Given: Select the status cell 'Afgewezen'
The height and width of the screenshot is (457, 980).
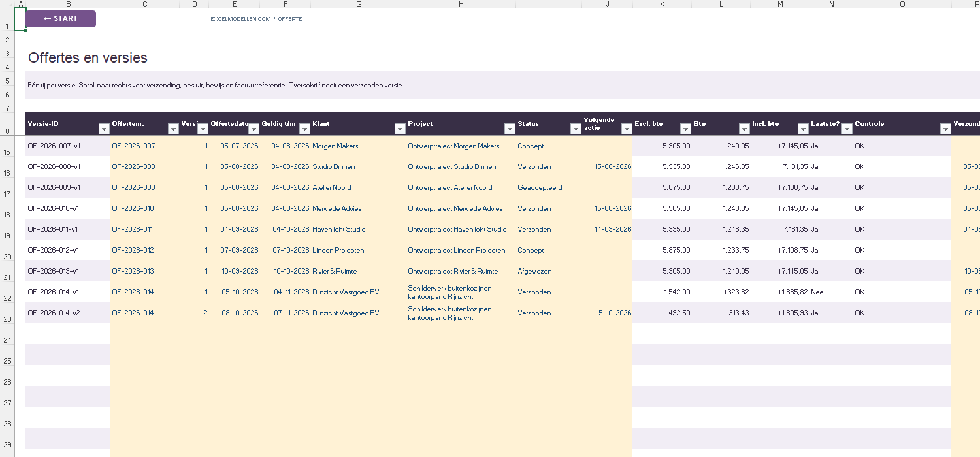Looking at the screenshot, I should coord(549,271).
